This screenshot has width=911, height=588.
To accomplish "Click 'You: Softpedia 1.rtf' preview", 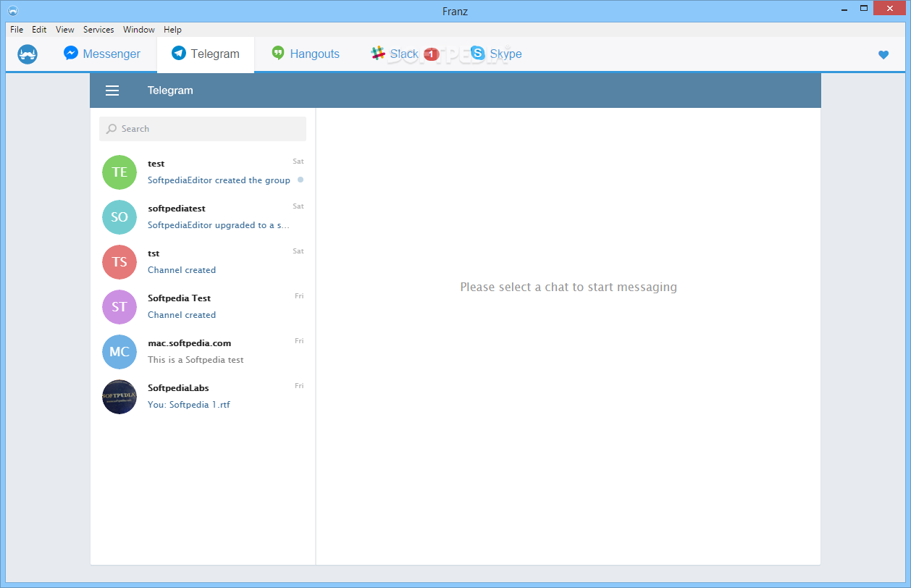I will pos(189,405).
